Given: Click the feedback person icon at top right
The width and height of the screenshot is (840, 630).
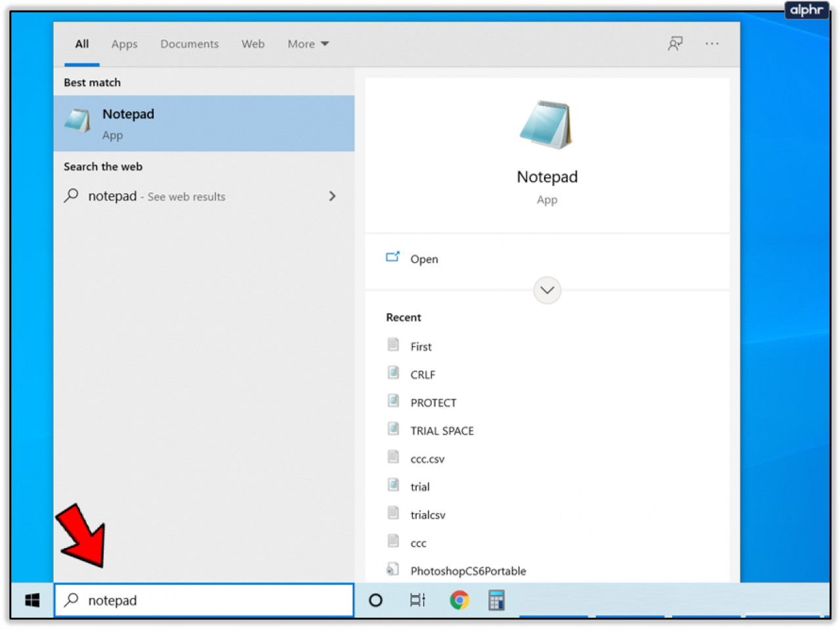Looking at the screenshot, I should 675,43.
